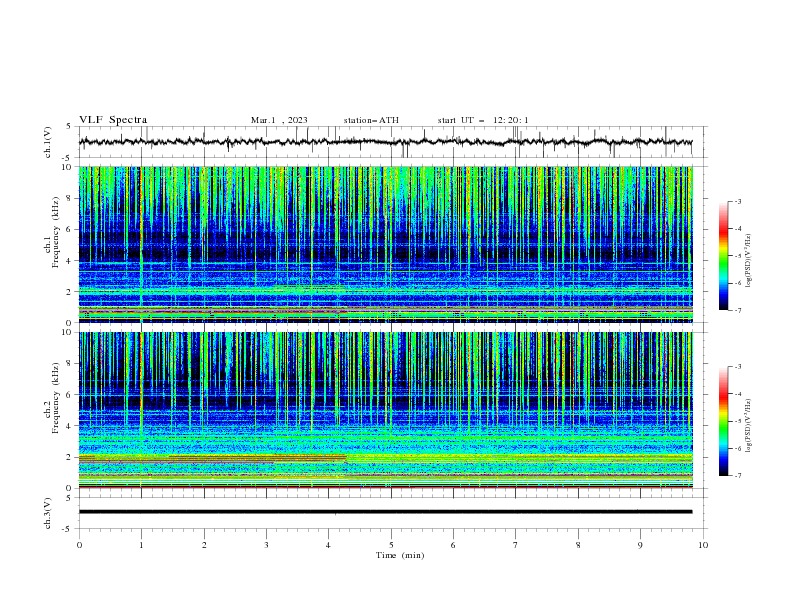Click time axis tick label '6'
792x612 pixels.
[x=453, y=545]
